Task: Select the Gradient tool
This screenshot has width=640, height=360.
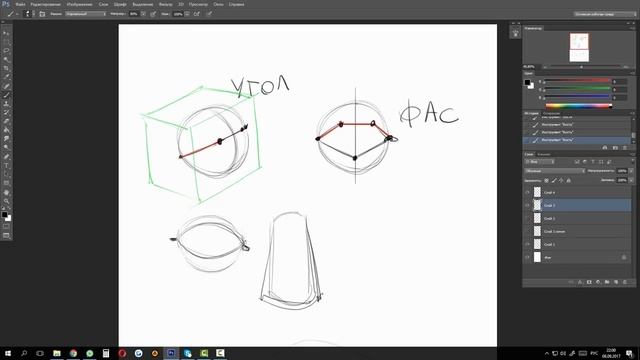Action: 6,130
